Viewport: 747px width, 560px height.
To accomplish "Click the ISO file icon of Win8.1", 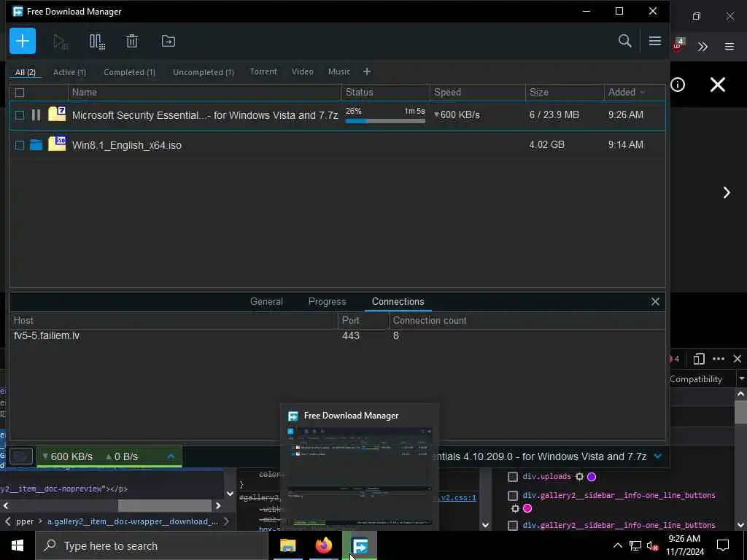I will coord(57,144).
